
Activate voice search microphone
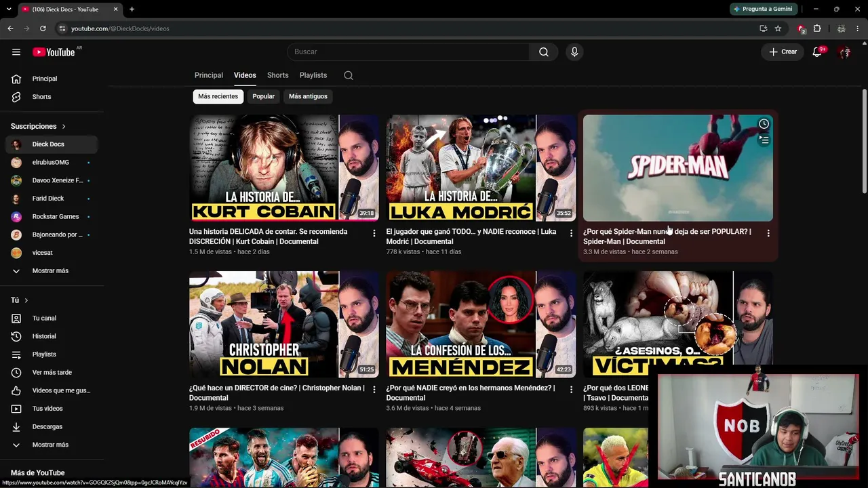pos(574,52)
